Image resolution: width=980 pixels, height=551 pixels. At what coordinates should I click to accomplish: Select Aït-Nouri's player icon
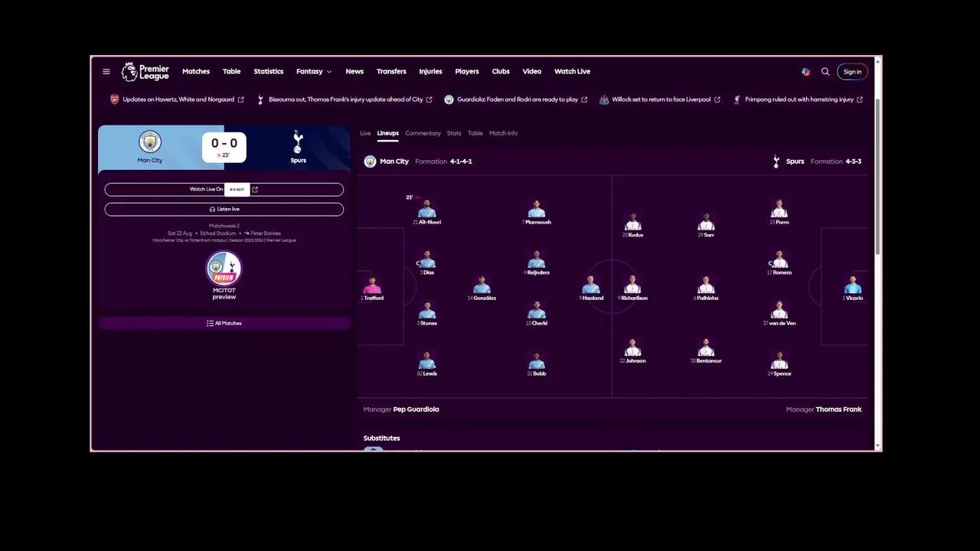pos(427,210)
